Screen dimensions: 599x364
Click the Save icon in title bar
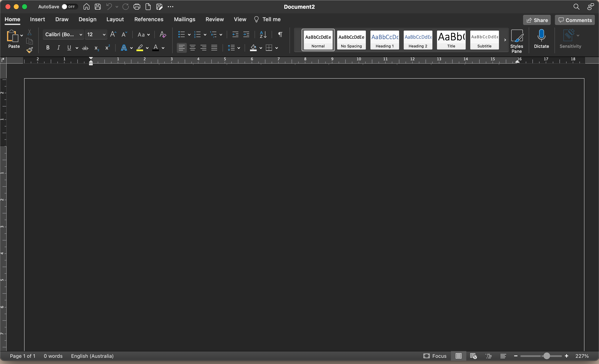[98, 7]
